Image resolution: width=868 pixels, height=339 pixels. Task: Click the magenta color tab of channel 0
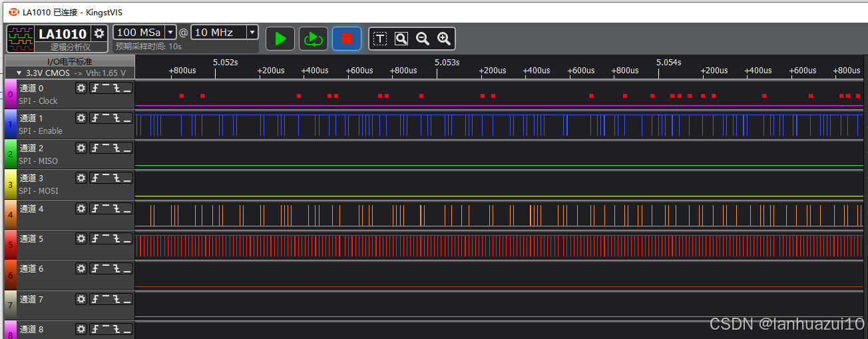tap(10, 94)
